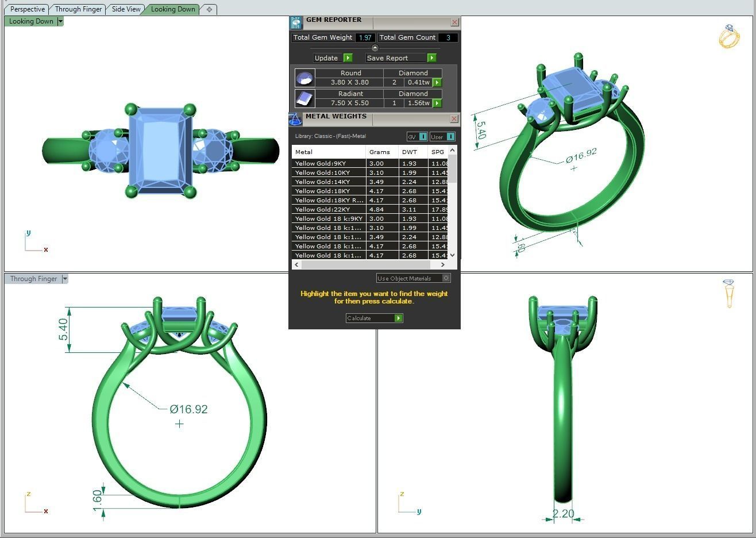756x538 pixels.
Task: Click the Gem Reporter panel icon
Action: (295, 23)
